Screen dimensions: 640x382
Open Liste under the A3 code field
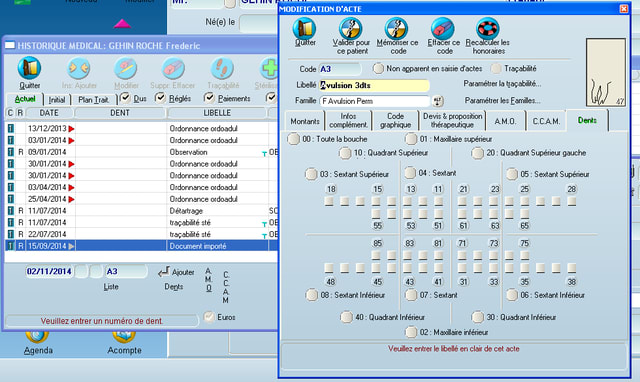pos(111,287)
